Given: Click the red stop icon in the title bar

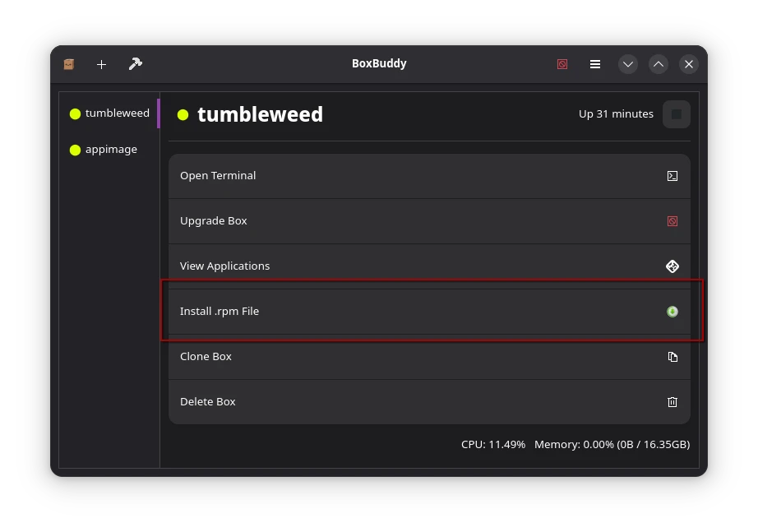Looking at the screenshot, I should tap(562, 63).
